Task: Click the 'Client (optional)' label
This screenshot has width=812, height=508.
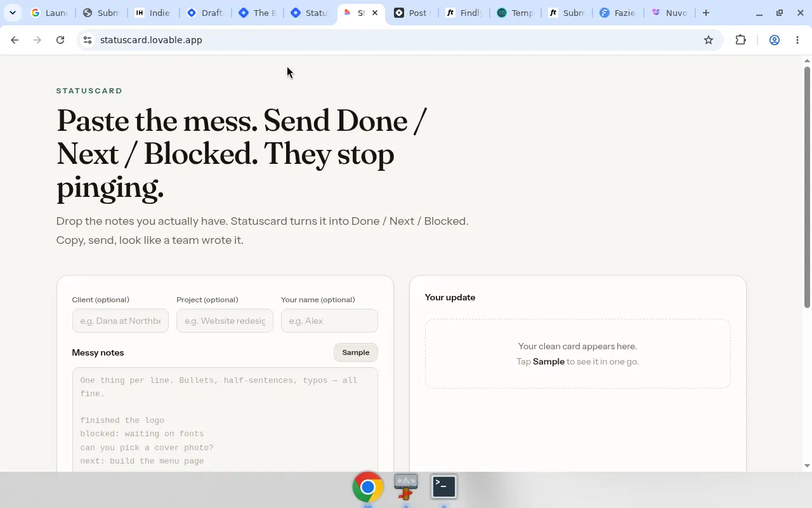Action: click(x=101, y=300)
